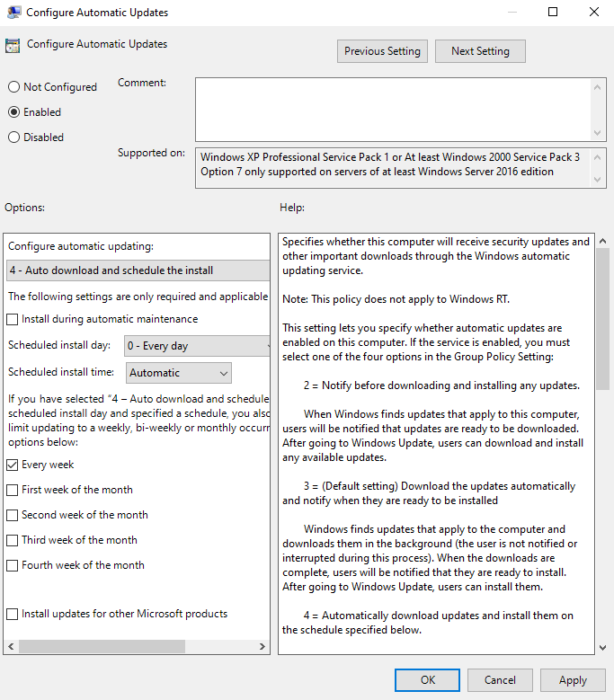Click the Cancel button

pos(500,680)
